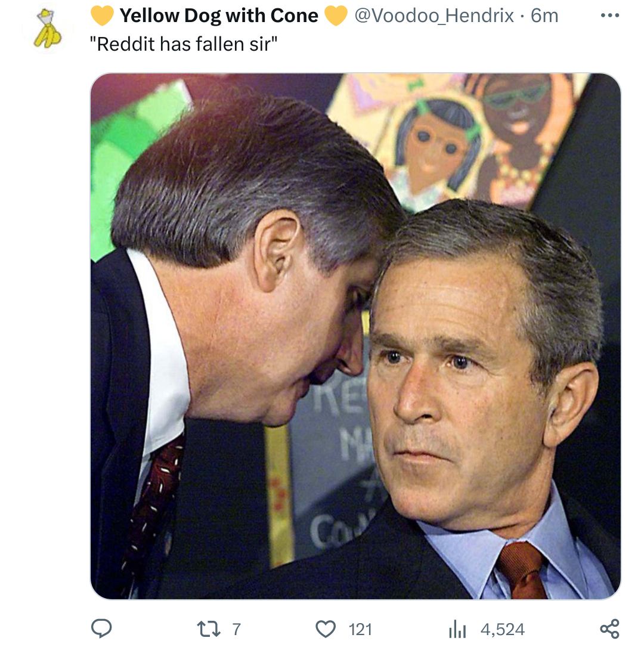Click the @Voodoo_Hendrix handle
Screen dimensions: 644x650
[x=434, y=16]
